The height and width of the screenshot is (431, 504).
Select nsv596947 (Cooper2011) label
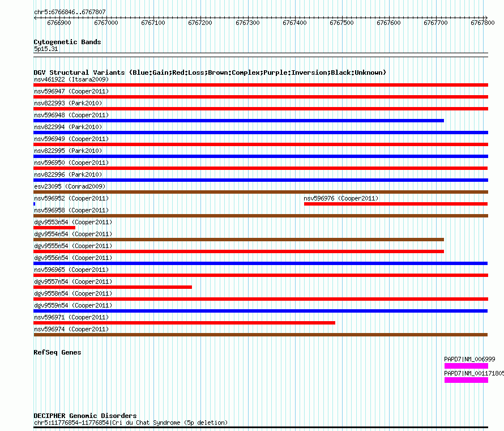pyautogui.click(x=71, y=91)
